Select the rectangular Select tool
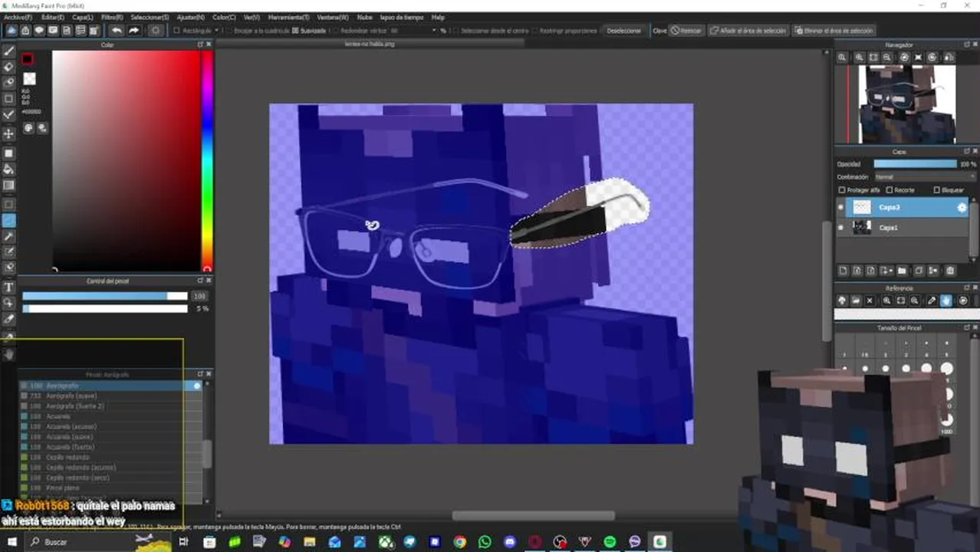 [9, 205]
